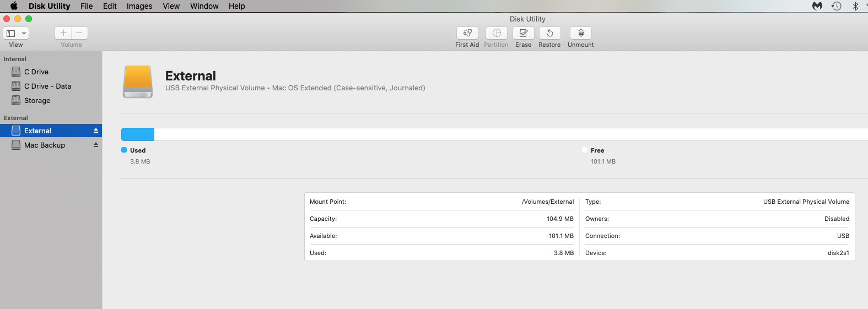Click the Owners value Disabled
The height and width of the screenshot is (309, 868).
(x=837, y=219)
